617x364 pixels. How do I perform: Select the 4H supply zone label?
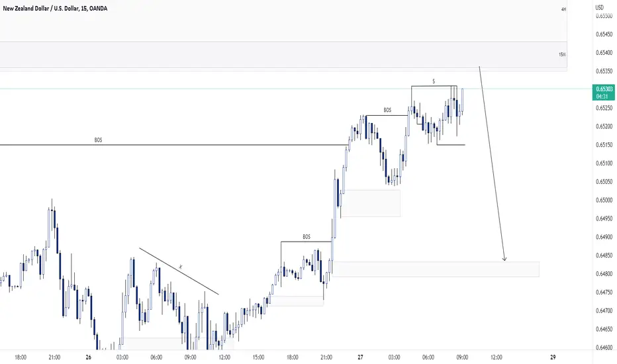coord(563,9)
